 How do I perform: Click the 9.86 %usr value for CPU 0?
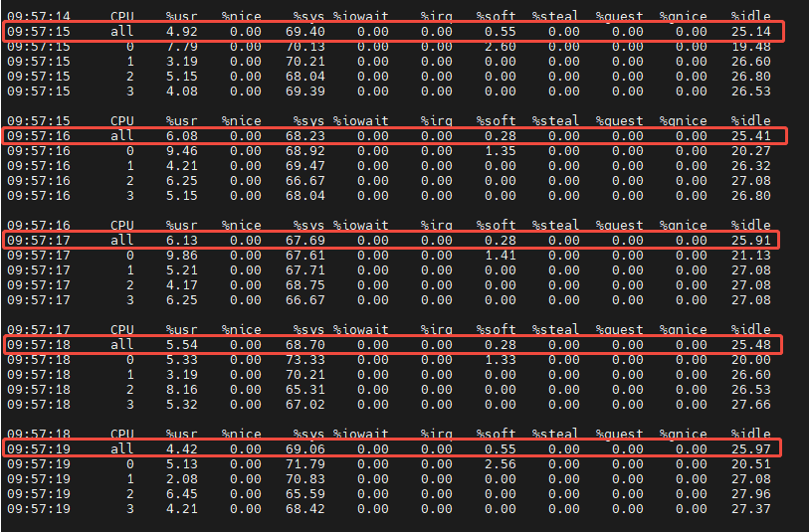[x=182, y=256]
